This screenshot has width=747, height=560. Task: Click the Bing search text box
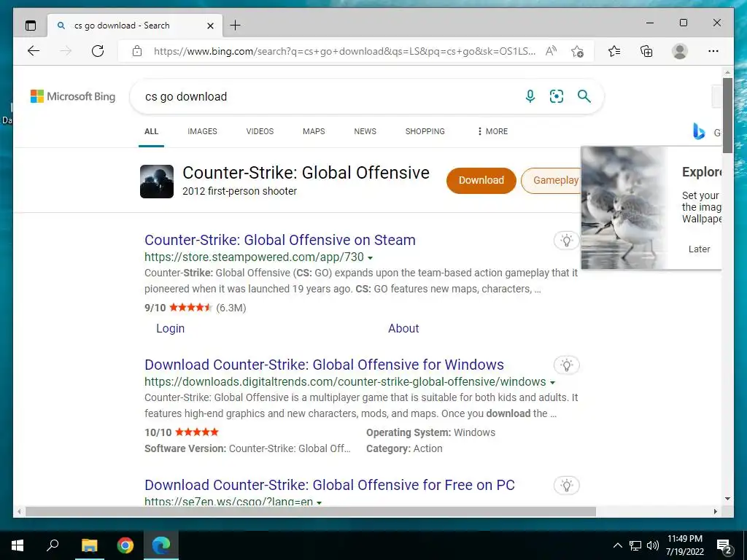coord(329,97)
